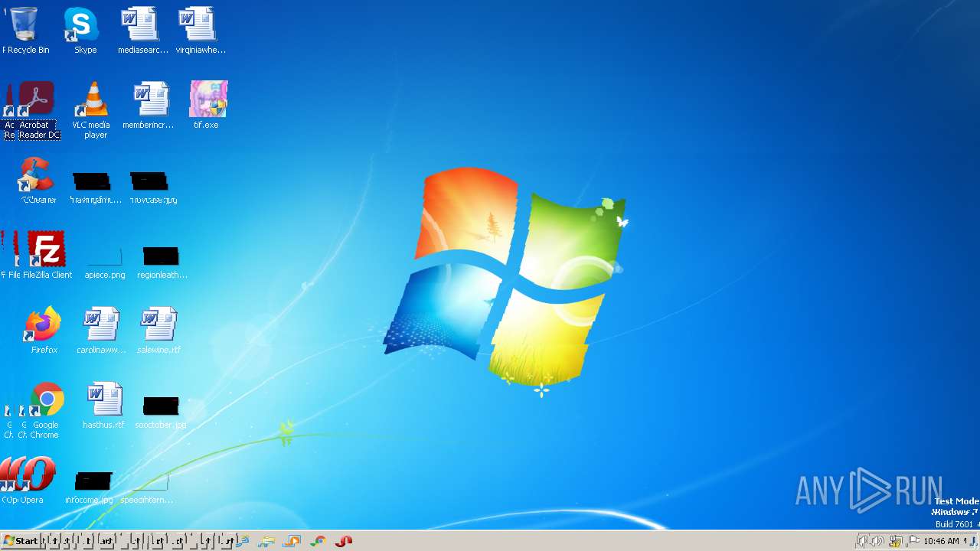Launch Skype from the desktop
The width and height of the screenshot is (980, 551).
84,30
